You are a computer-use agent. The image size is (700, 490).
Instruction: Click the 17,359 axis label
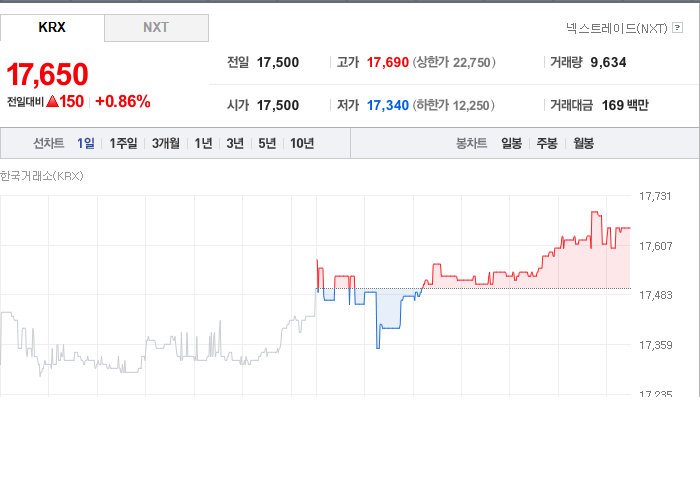point(655,345)
